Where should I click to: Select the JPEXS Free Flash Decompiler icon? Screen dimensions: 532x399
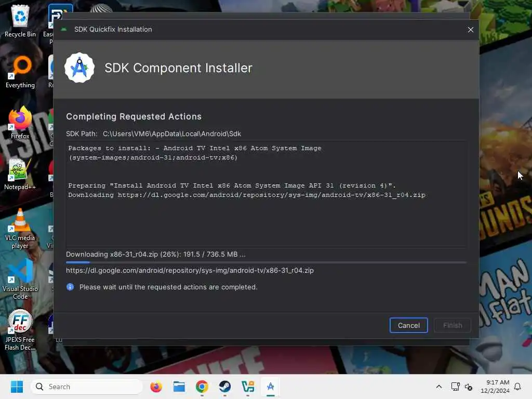pos(20,330)
